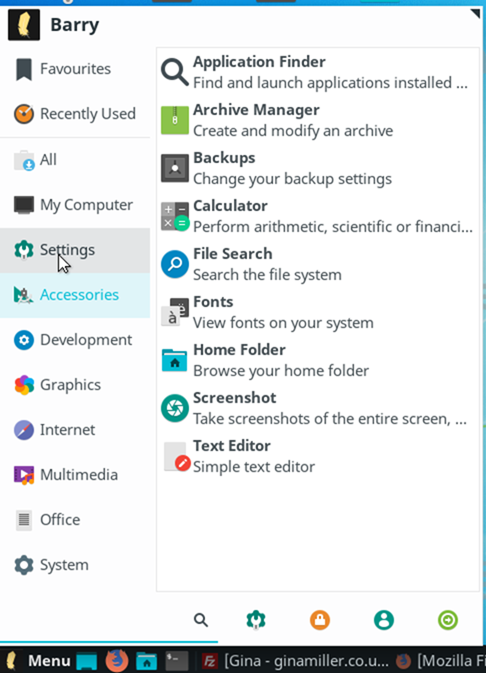Open the Graphics category
The image size is (486, 673).
point(75,385)
